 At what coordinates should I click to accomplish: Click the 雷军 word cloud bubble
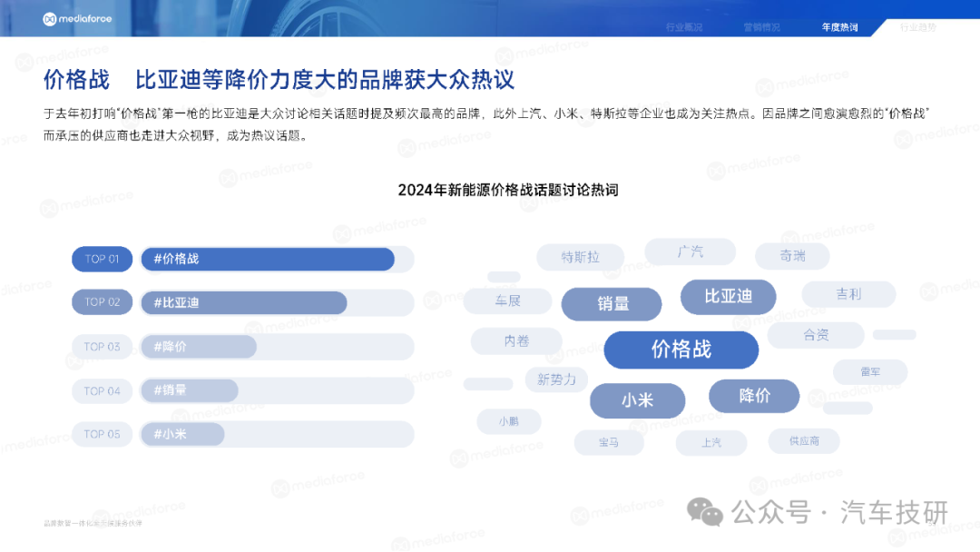pyautogui.click(x=870, y=372)
